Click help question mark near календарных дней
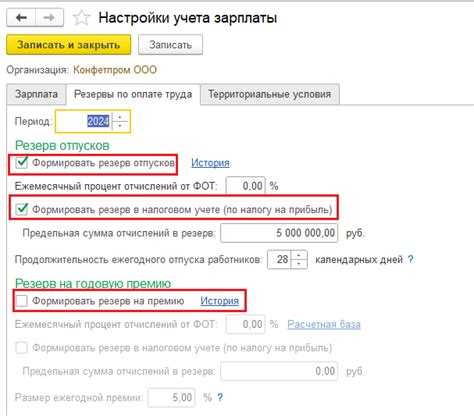 (411, 259)
